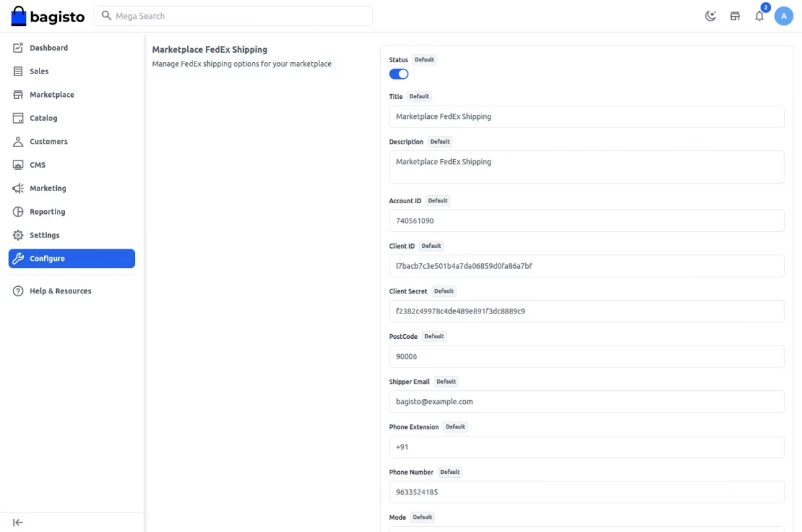Screen dimensions: 802x532
Task: Open notifications bell icon
Action: pyautogui.click(x=759, y=16)
